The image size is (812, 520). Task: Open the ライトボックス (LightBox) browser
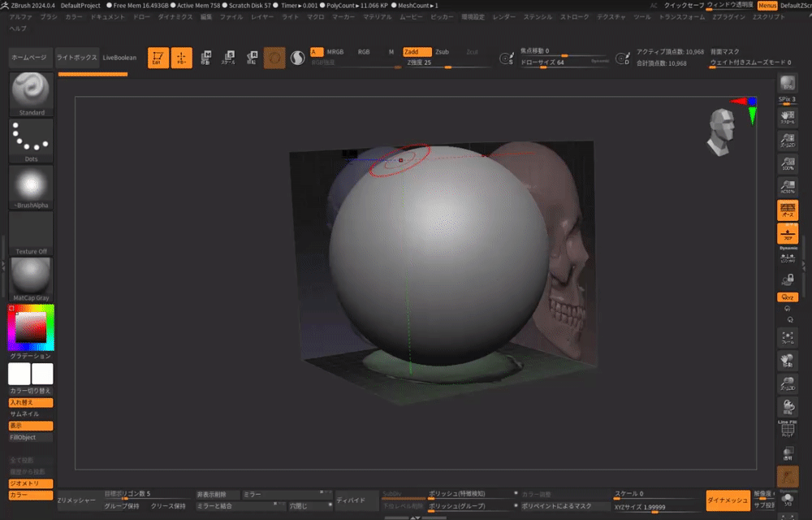pyautogui.click(x=77, y=58)
